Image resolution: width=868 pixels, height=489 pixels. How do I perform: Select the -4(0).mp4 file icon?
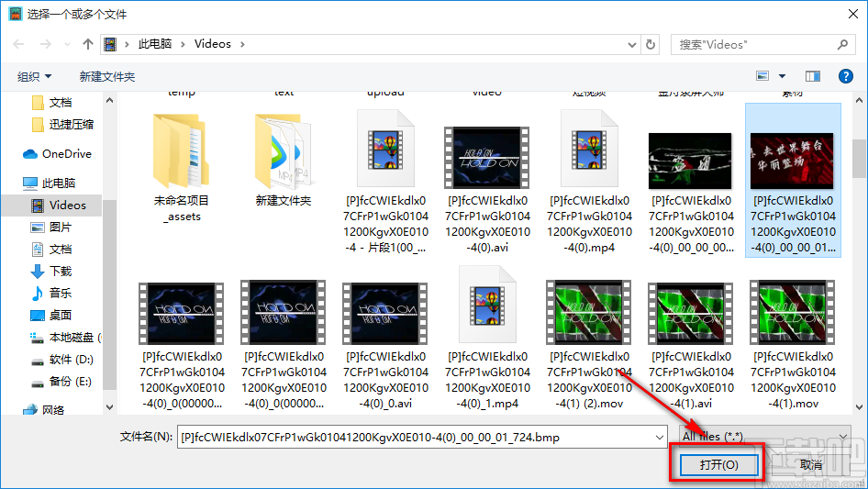589,149
